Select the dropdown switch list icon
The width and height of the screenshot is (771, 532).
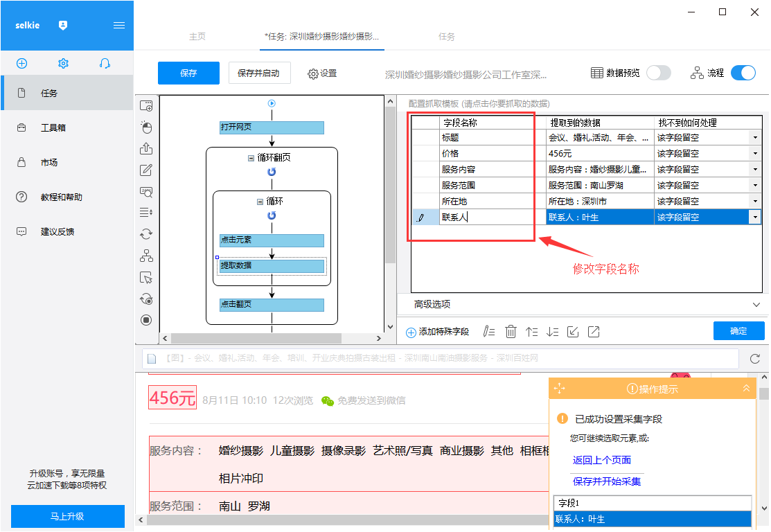(x=146, y=213)
